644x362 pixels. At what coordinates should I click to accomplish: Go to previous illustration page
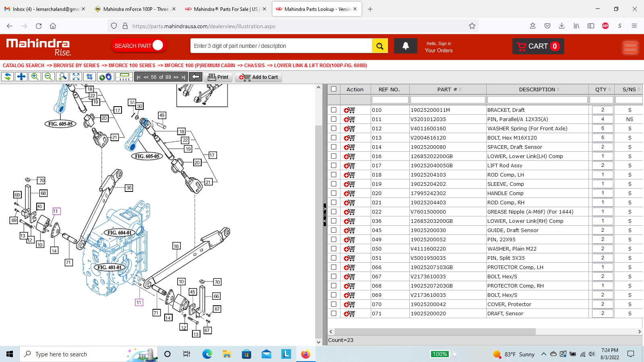pyautogui.click(x=146, y=77)
